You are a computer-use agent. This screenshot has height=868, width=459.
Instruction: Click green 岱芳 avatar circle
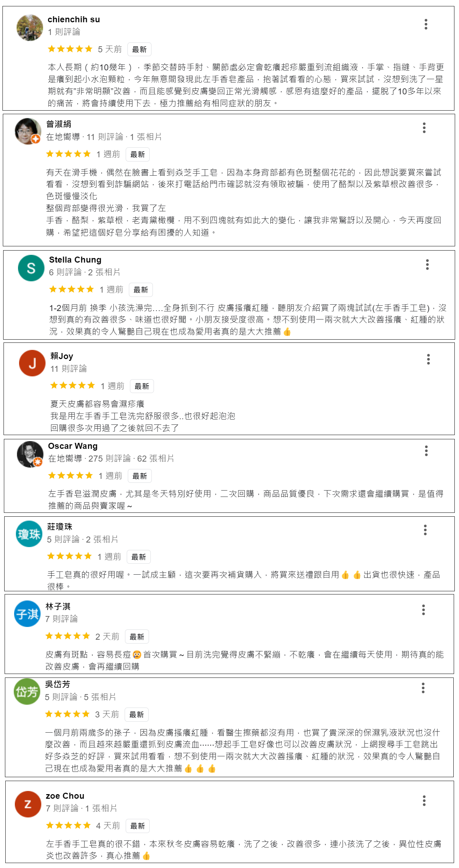pyautogui.click(x=27, y=691)
